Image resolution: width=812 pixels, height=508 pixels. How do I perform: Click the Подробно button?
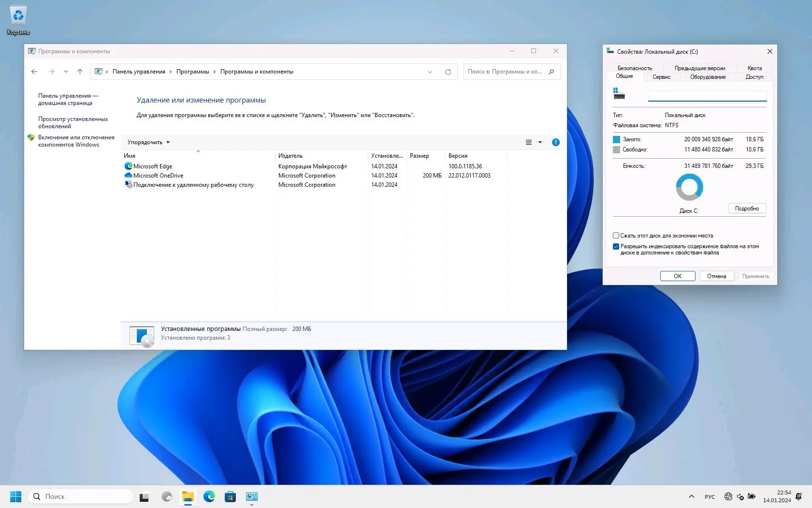[x=747, y=209]
